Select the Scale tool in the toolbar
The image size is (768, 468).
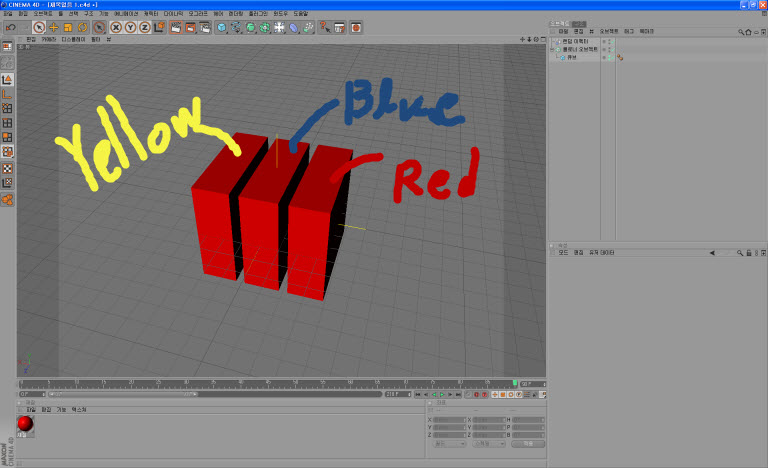click(x=69, y=28)
